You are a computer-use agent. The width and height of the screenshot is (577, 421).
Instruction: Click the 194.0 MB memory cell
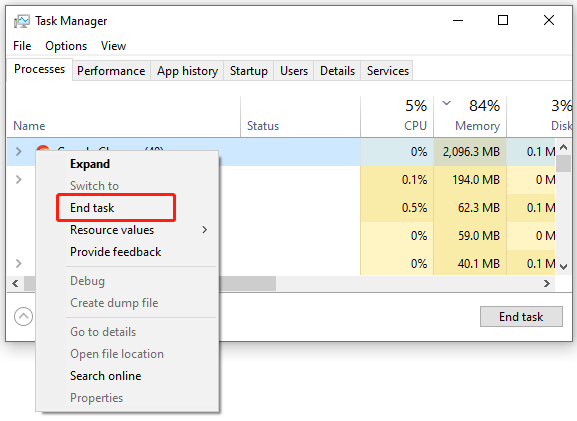470,180
